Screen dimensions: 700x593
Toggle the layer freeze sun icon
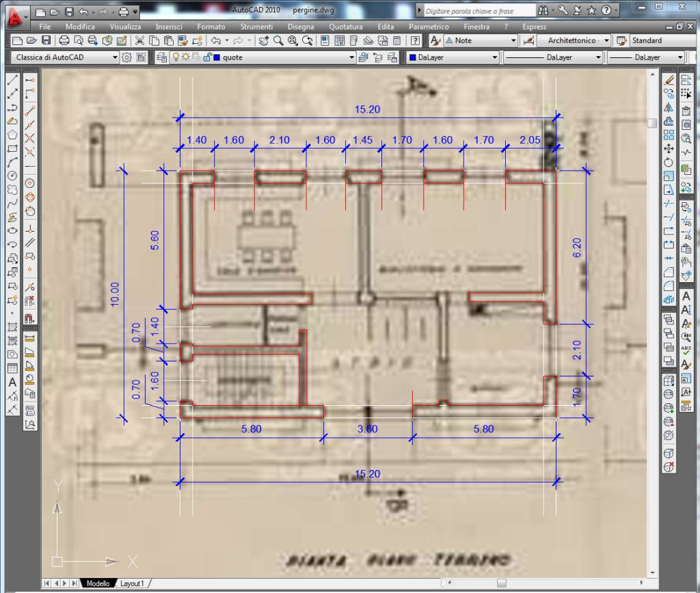coord(185,58)
